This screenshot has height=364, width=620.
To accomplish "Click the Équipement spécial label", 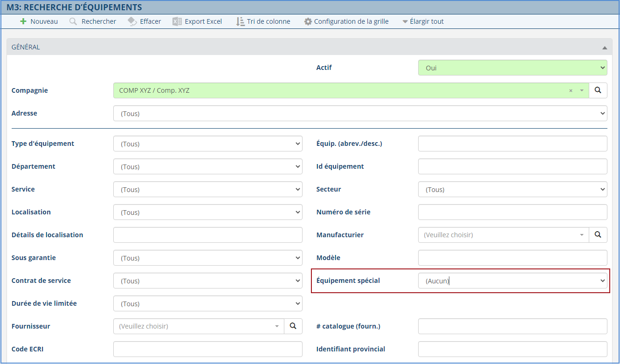I will pos(348,281).
